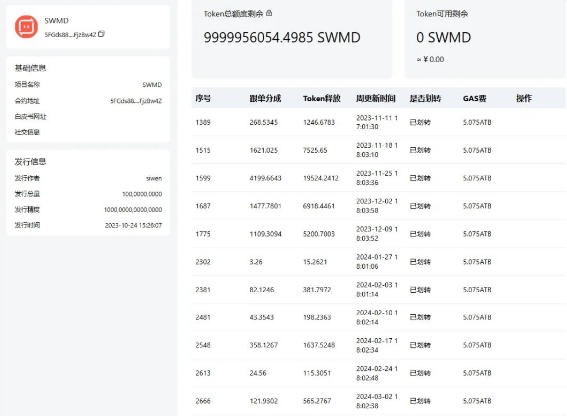Click the 9999956054.4985 SWMD total amount
Viewport: 567px width, 416px height.
pos(282,37)
